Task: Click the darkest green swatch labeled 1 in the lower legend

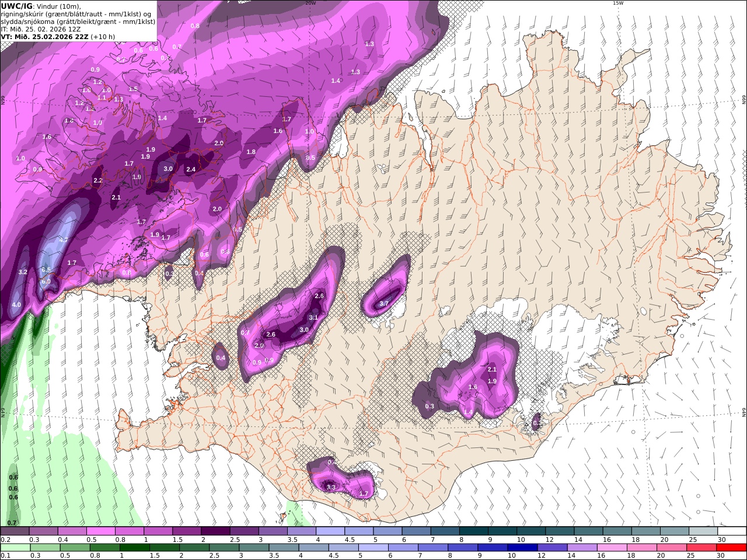Action: click(135, 548)
